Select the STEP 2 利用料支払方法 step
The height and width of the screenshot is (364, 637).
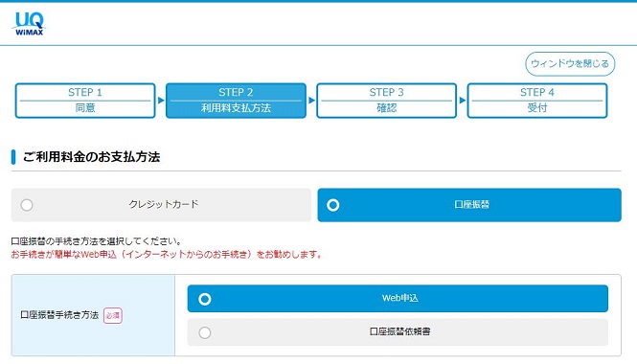click(x=236, y=101)
